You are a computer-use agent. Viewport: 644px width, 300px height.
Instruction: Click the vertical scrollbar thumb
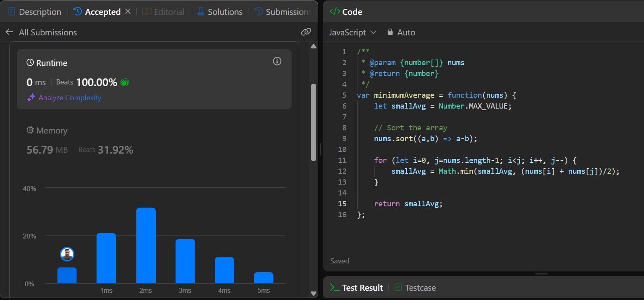[x=313, y=122]
